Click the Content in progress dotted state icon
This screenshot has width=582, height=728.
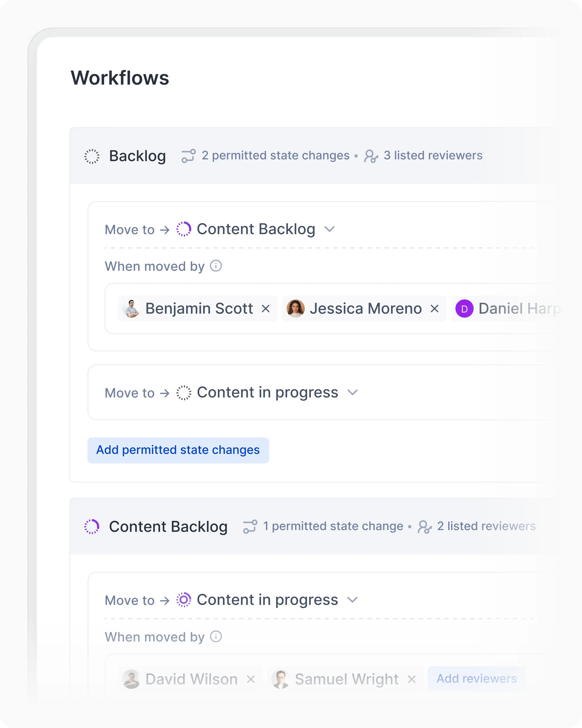click(184, 392)
